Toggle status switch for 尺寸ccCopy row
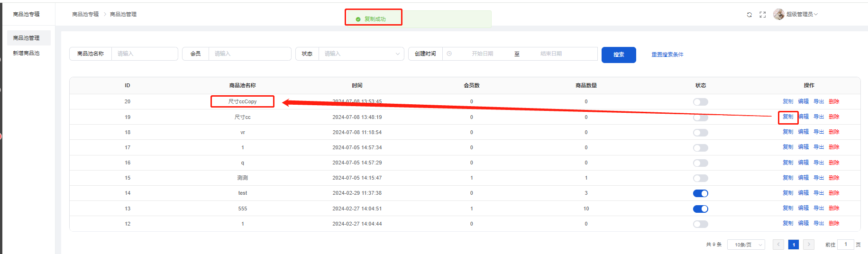The height and width of the screenshot is (254, 868). click(701, 102)
